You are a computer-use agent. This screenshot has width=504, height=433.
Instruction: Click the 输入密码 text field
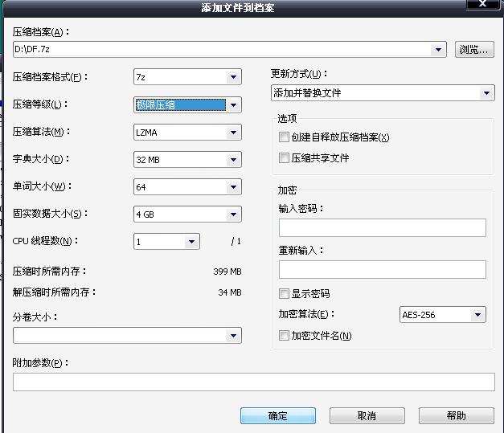[382, 228]
